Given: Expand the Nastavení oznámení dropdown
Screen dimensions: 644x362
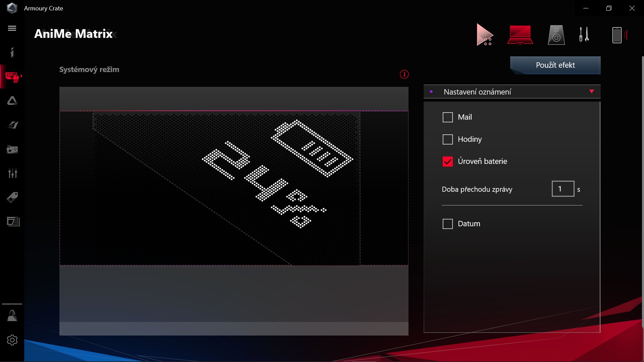Looking at the screenshot, I should click(512, 92).
